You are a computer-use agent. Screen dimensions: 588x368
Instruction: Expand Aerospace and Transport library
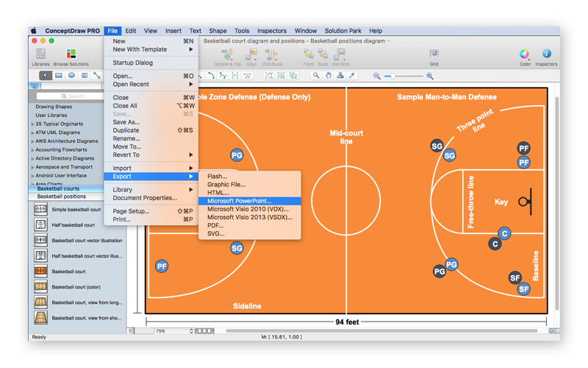[32, 167]
